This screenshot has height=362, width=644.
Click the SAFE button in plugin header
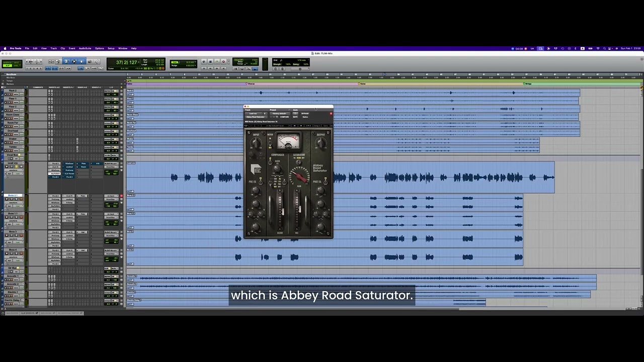tap(295, 117)
